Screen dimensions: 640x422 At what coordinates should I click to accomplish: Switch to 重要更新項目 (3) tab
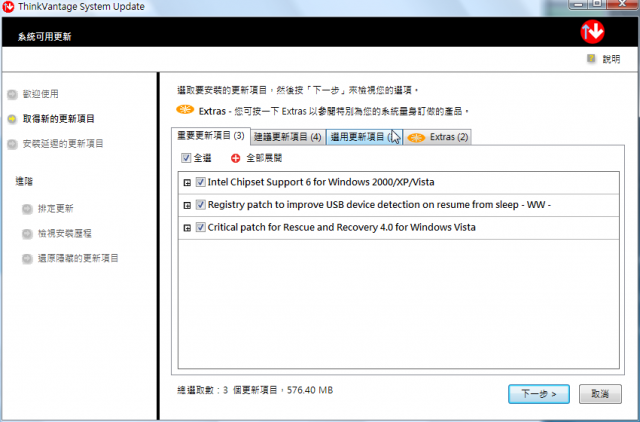click(211, 135)
